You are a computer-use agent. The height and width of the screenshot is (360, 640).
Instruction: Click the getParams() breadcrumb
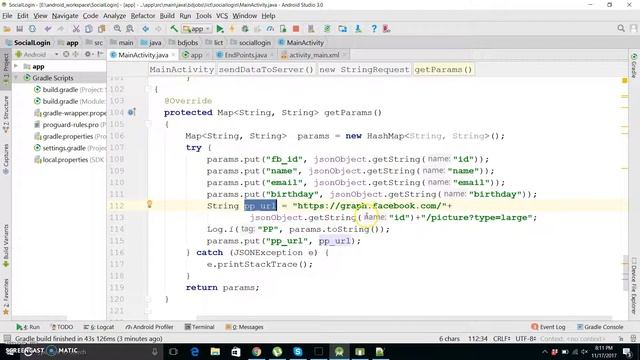443,69
